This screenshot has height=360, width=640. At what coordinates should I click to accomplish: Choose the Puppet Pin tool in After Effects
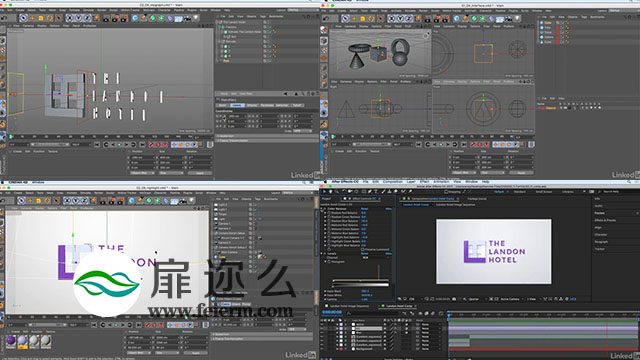410,191
